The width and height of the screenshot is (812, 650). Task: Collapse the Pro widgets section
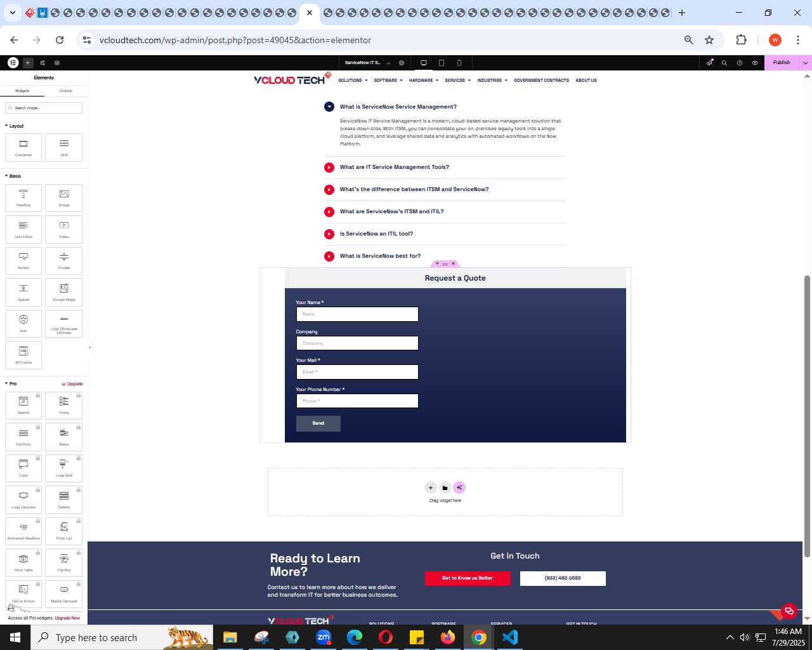coord(11,383)
